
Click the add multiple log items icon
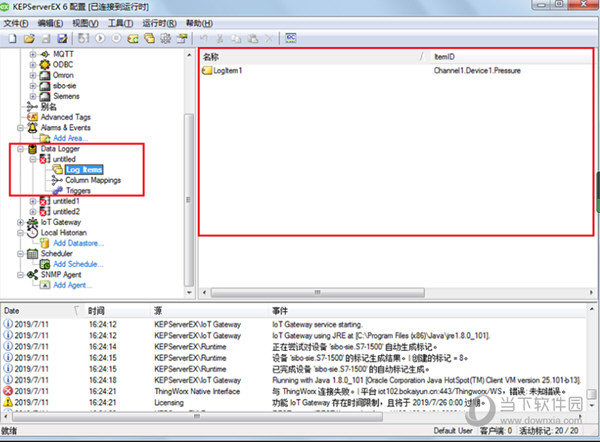[150, 38]
